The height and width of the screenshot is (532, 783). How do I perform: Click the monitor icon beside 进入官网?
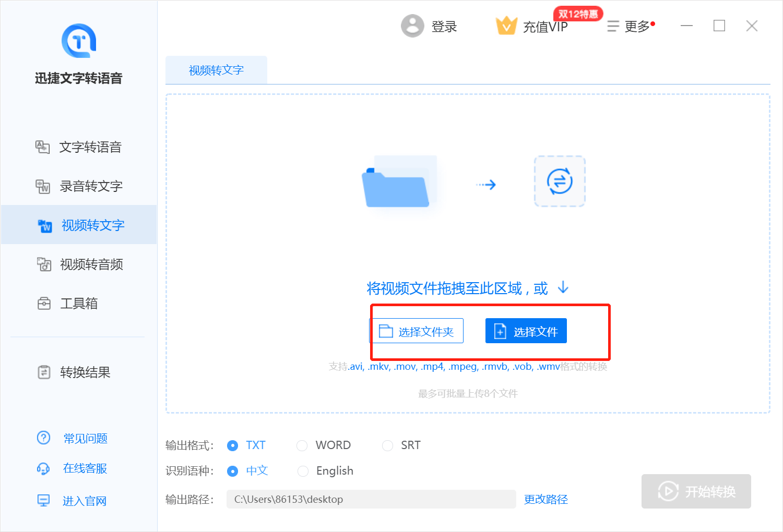click(43, 501)
